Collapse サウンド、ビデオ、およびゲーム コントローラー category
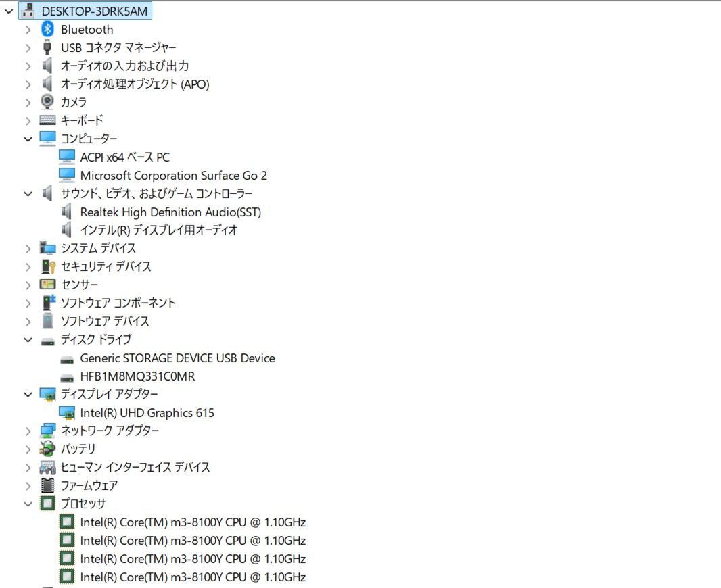This screenshot has width=721, height=588. point(28,194)
